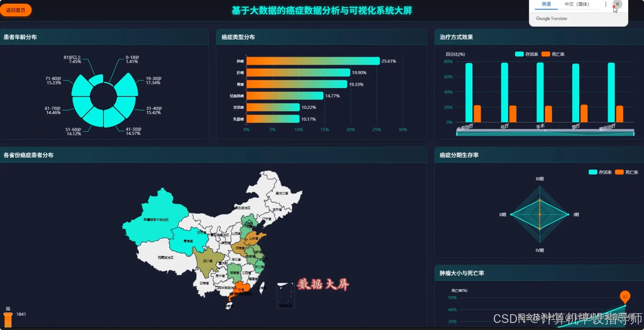The height and width of the screenshot is (330, 644).
Task: Toggle 存活率 legend in staging radar chart
Action: coord(593,172)
